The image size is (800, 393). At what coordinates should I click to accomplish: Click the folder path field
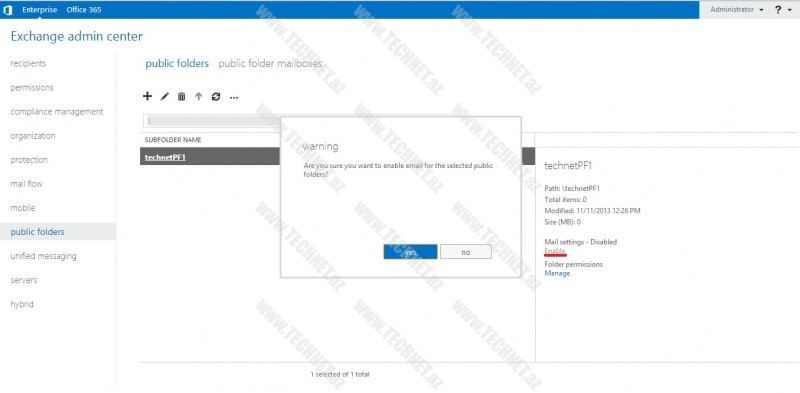pyautogui.click(x=211, y=121)
